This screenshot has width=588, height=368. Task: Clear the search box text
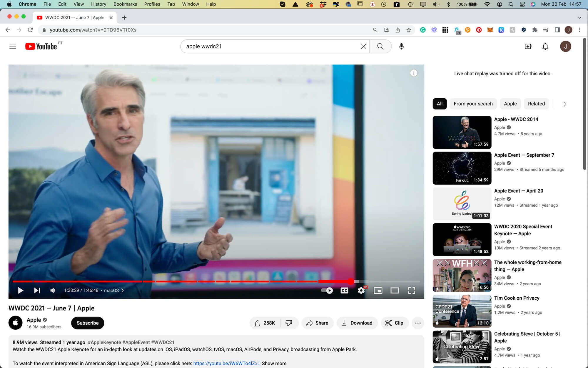(x=364, y=46)
